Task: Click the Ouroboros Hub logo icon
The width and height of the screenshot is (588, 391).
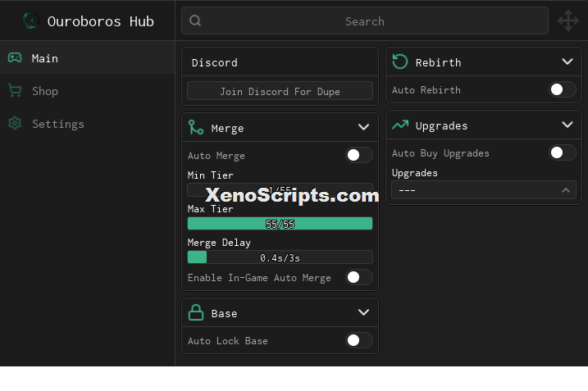Action: pyautogui.click(x=30, y=20)
